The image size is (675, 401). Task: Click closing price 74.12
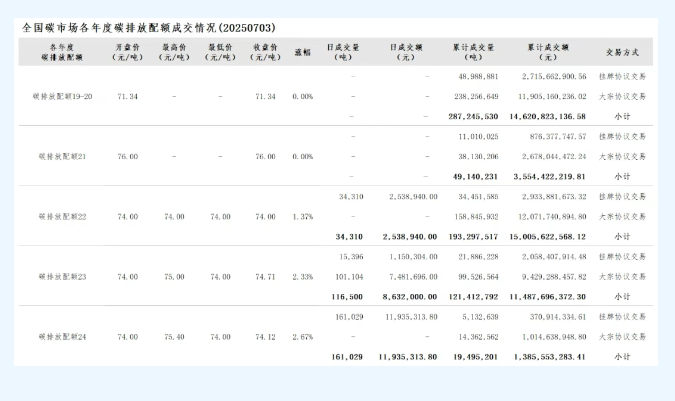[265, 337]
